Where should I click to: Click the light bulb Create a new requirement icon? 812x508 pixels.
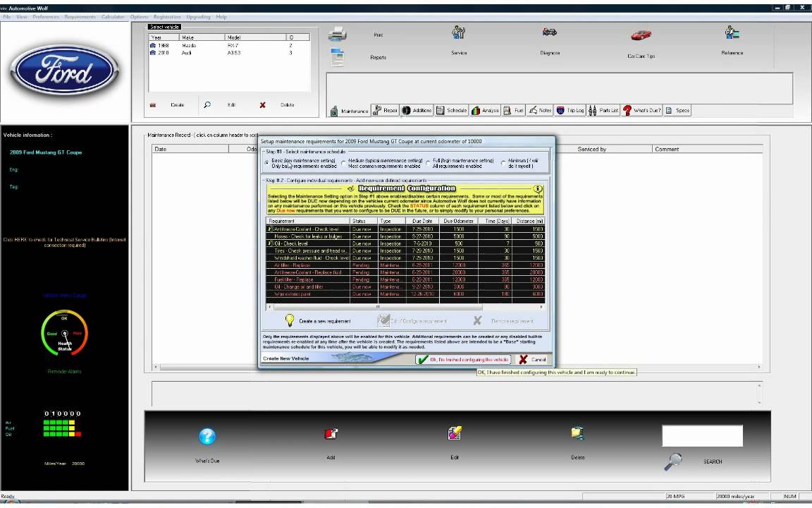(290, 320)
